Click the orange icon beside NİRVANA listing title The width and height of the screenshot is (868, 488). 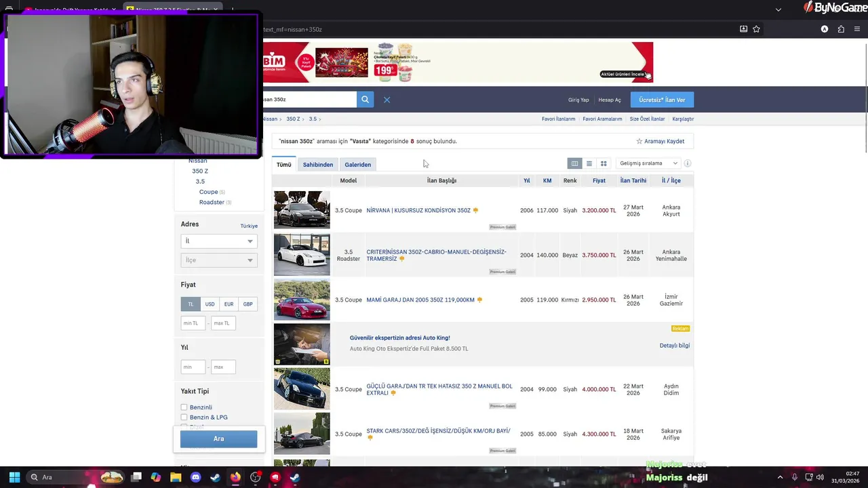coord(475,210)
